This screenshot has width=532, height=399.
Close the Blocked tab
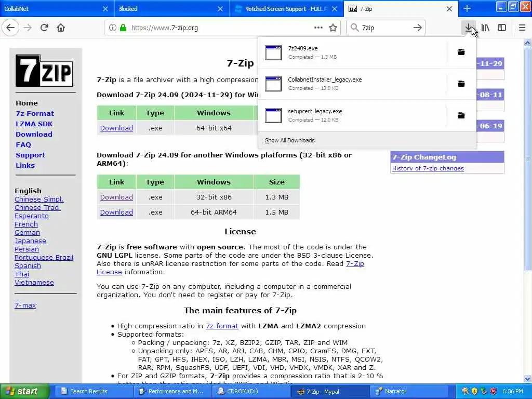click(220, 9)
